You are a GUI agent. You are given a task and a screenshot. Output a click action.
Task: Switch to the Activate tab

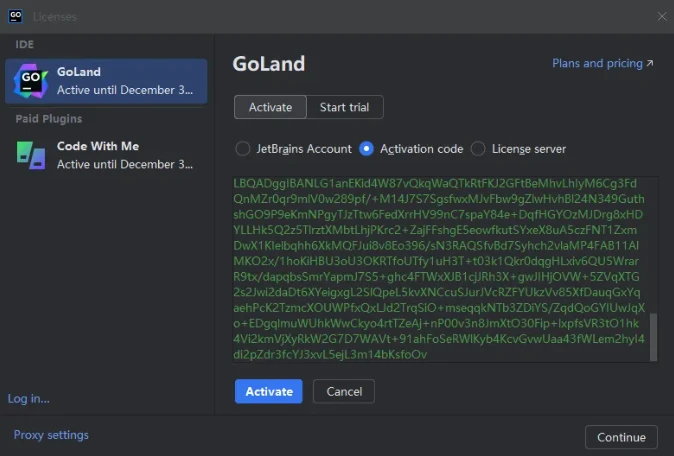(x=270, y=107)
